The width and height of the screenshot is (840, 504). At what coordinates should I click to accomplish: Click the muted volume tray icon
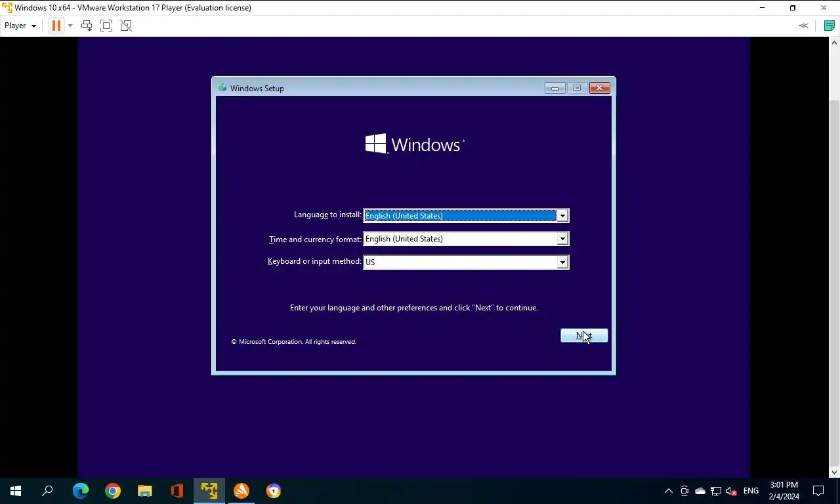click(x=732, y=491)
